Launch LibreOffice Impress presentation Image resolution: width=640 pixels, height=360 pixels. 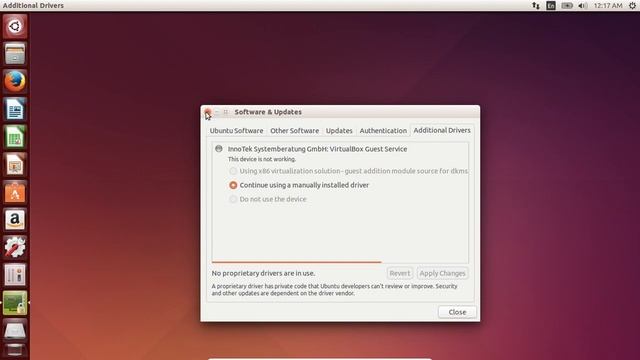pos(15,164)
